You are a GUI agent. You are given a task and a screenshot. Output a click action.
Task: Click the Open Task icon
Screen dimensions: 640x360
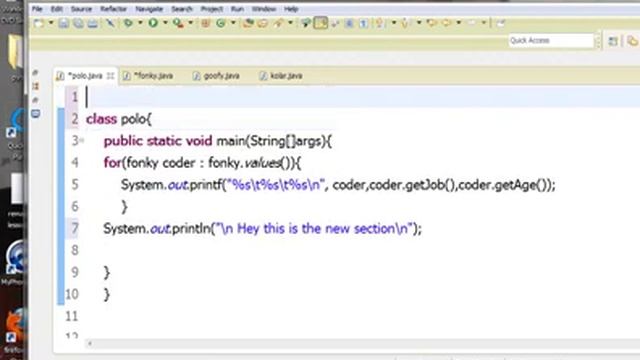[262, 23]
